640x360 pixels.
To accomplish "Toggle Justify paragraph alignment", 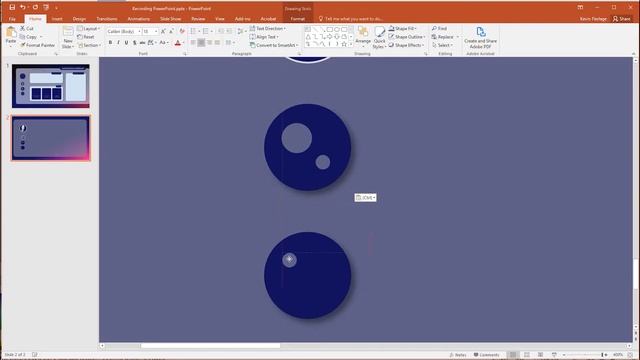I will tap(218, 43).
